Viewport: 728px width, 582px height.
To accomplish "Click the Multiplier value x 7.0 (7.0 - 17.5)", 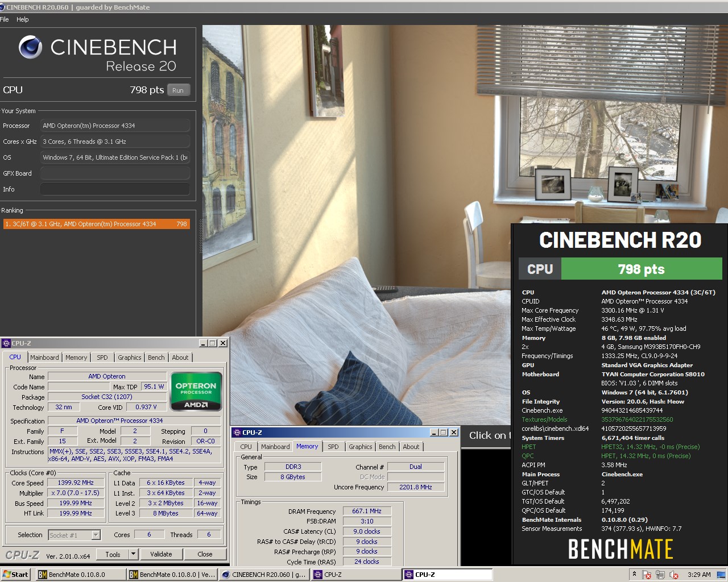I will click(76, 493).
